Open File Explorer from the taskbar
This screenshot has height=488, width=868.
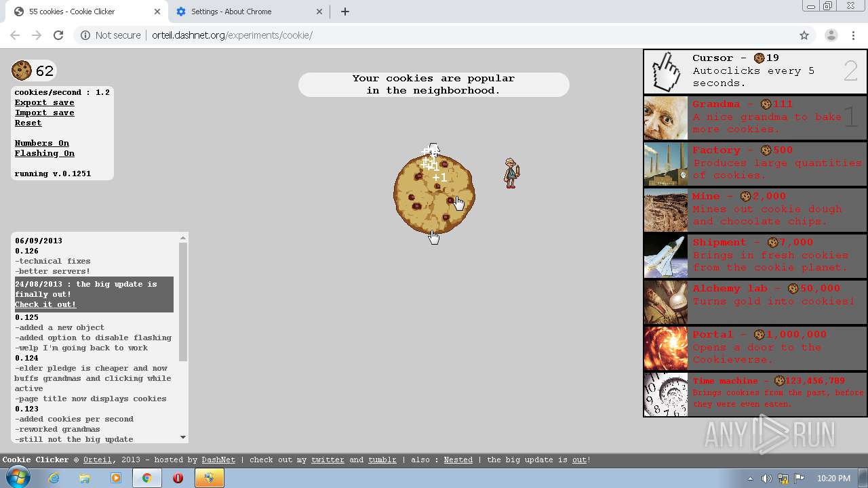click(85, 478)
